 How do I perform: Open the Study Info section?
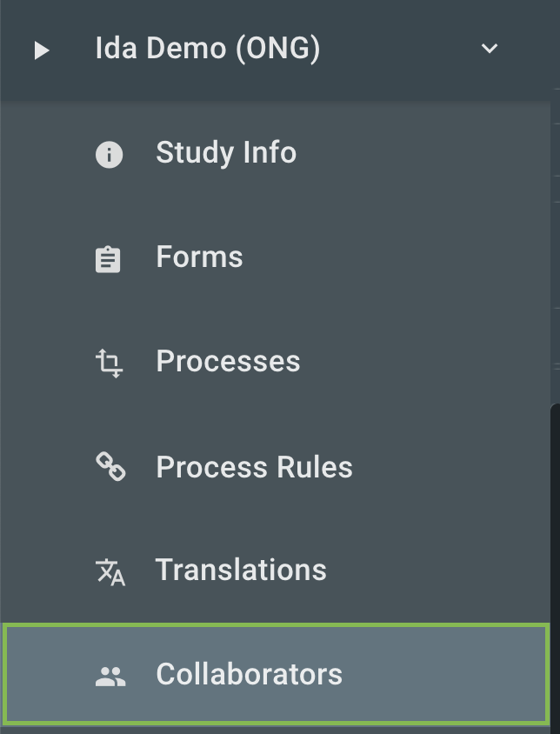[x=226, y=154]
